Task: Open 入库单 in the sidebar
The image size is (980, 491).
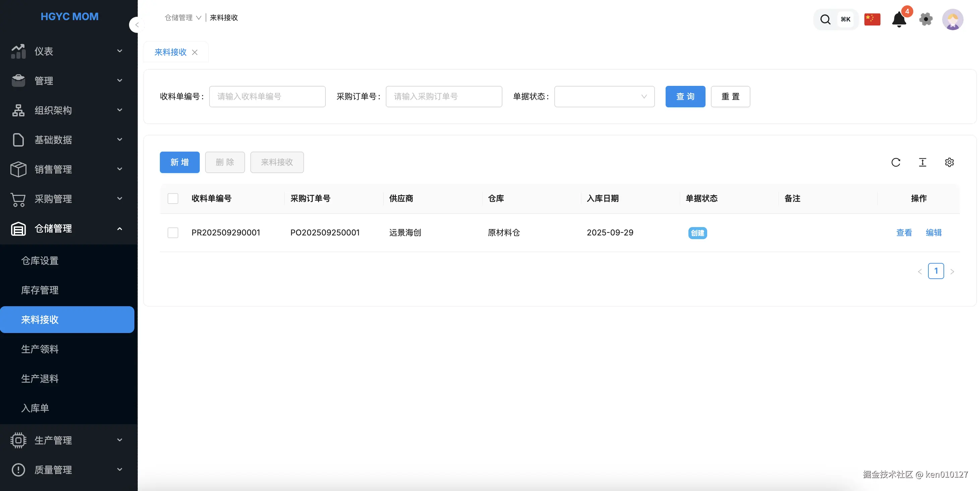Action: (35, 408)
